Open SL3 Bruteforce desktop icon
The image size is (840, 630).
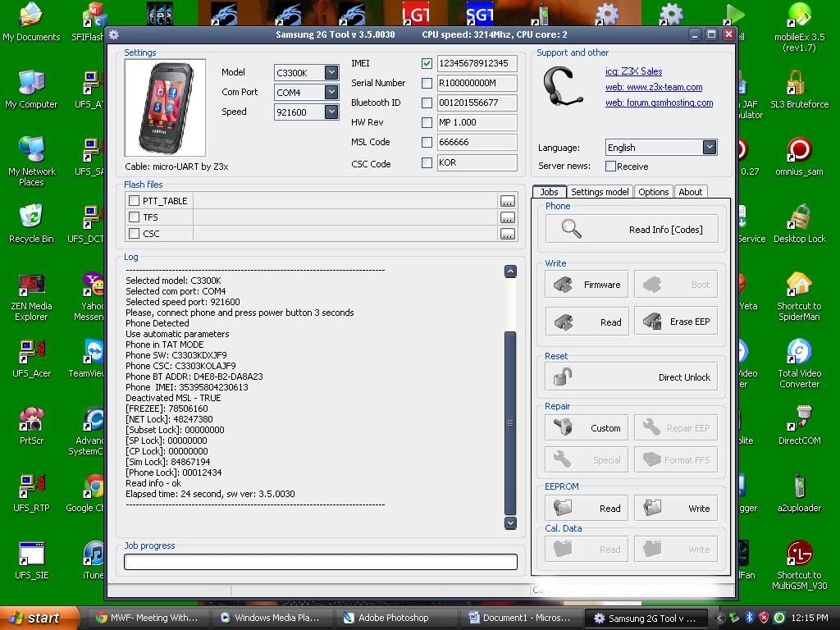(799, 90)
